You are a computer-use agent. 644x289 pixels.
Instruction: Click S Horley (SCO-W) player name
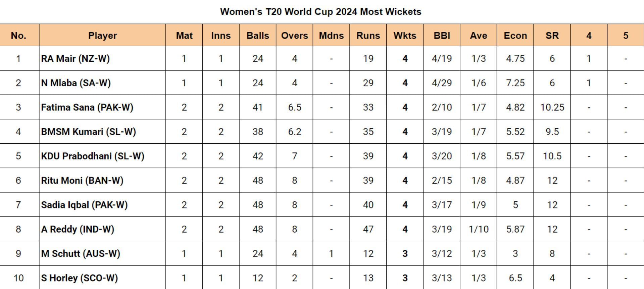(80, 278)
